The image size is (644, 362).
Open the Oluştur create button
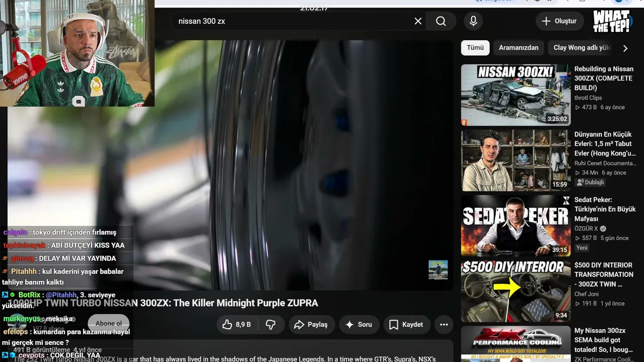[x=559, y=21]
